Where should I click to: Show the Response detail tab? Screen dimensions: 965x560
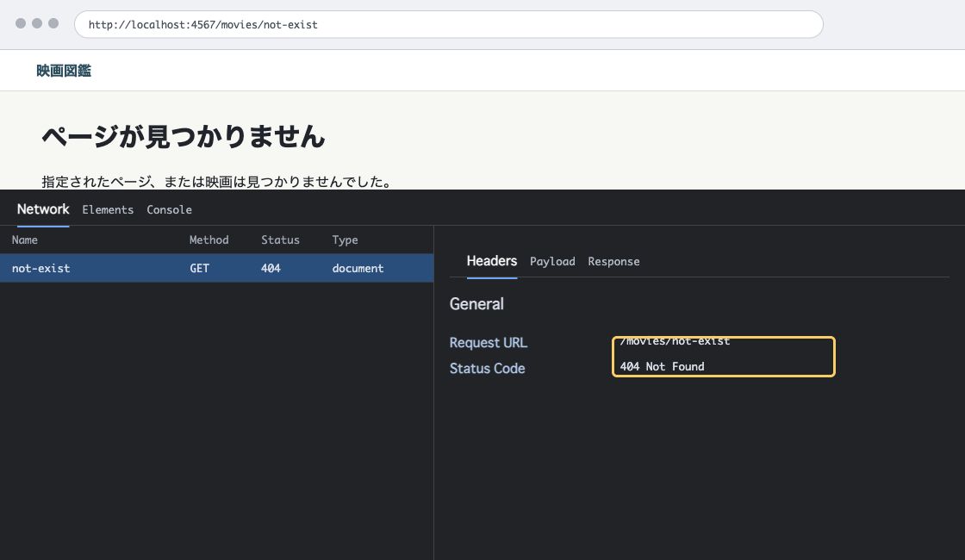click(613, 262)
